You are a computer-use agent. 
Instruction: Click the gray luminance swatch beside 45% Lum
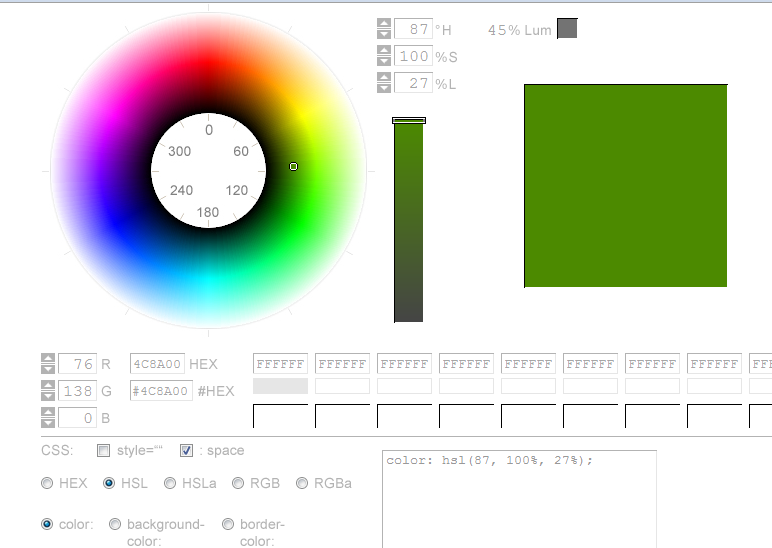click(x=567, y=29)
